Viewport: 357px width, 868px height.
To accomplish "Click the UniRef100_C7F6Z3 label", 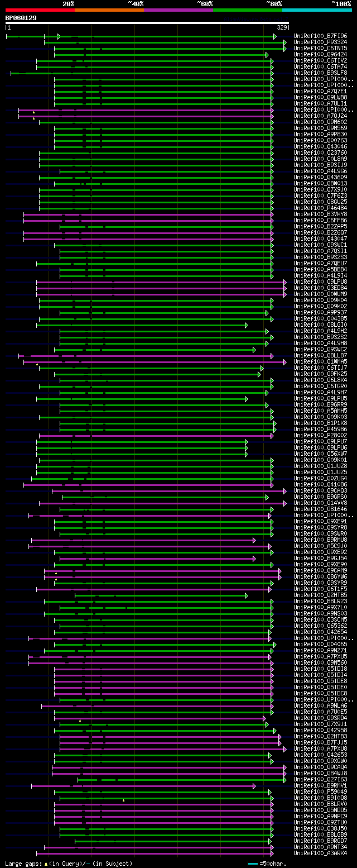I will (x=320, y=195).
